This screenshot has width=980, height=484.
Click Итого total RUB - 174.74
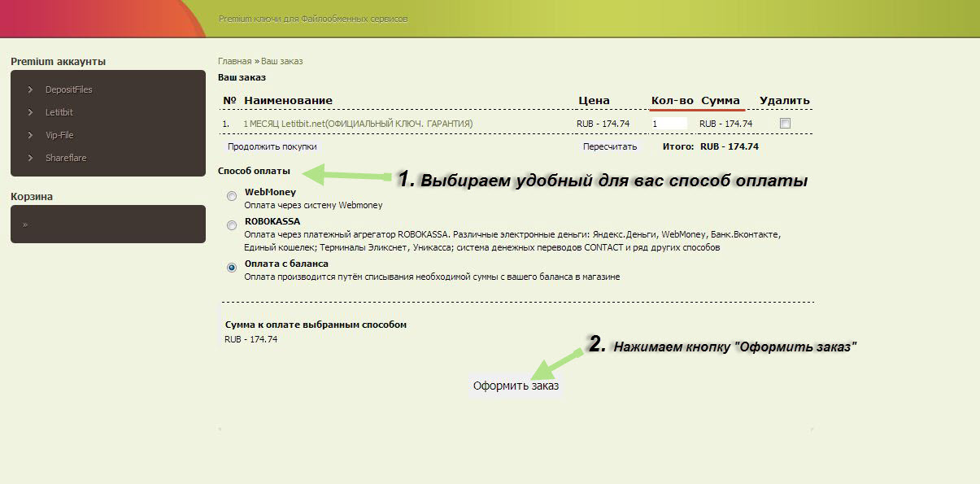pyautogui.click(x=729, y=146)
